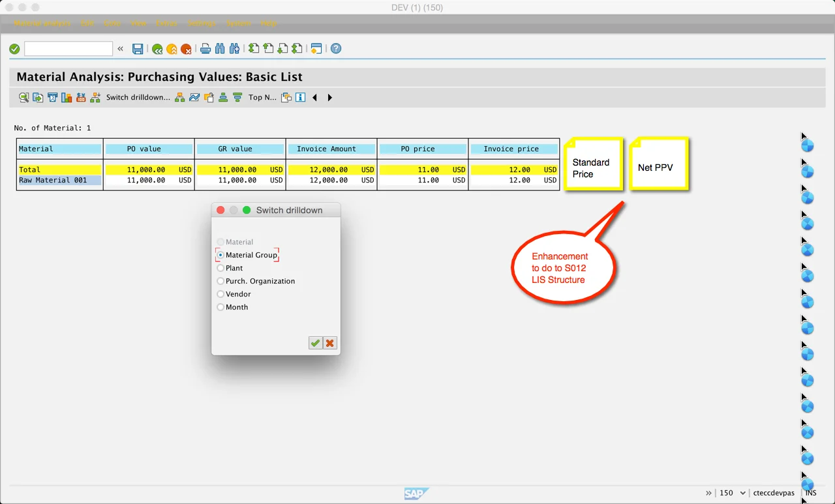The image size is (835, 504).
Task: Open the System menu
Action: coord(238,23)
